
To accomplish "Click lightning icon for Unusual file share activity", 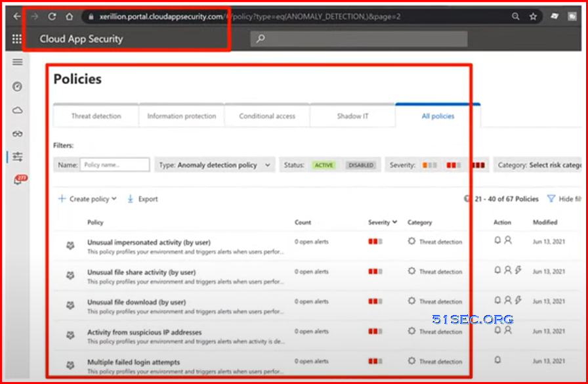I will point(518,270).
